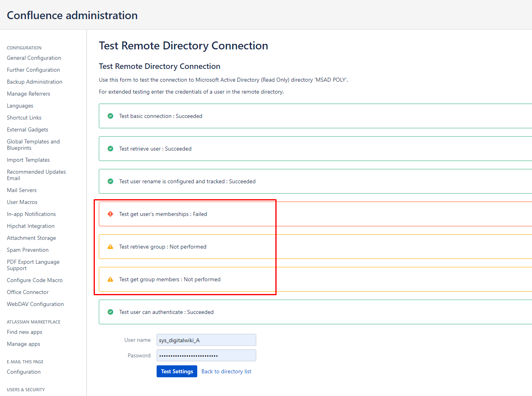Click success icon for user rename test

pos(110,181)
